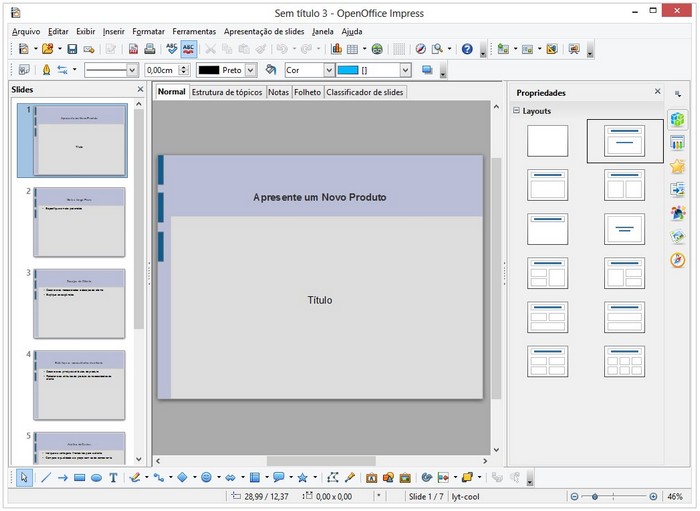
Task: Select the Symbol Shapes smiley tool
Action: [206, 478]
